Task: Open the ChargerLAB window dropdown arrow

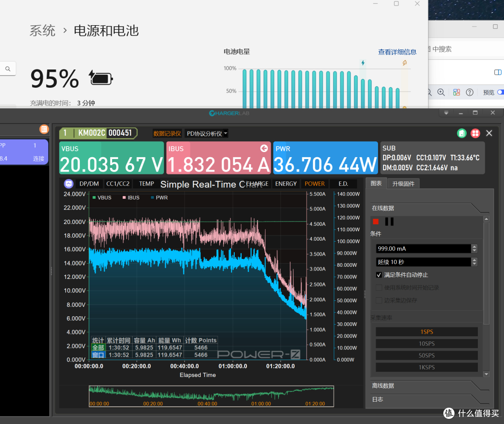Action: [x=446, y=113]
